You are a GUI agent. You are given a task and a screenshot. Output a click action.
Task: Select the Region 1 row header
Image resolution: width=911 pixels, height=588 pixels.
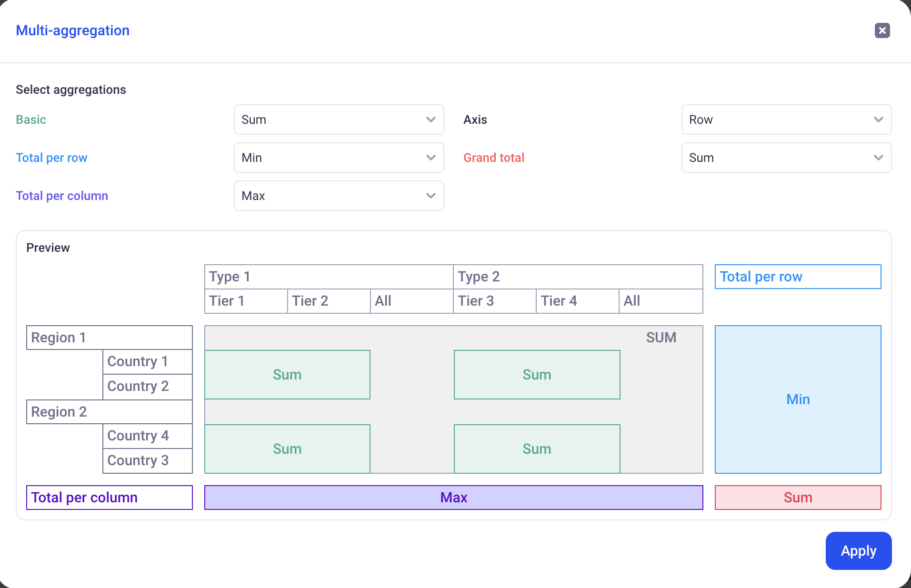tap(110, 338)
